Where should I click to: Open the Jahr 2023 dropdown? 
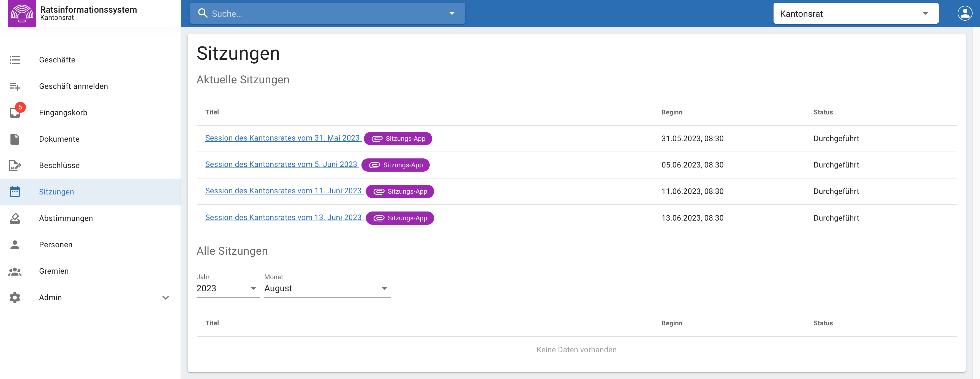(x=227, y=289)
